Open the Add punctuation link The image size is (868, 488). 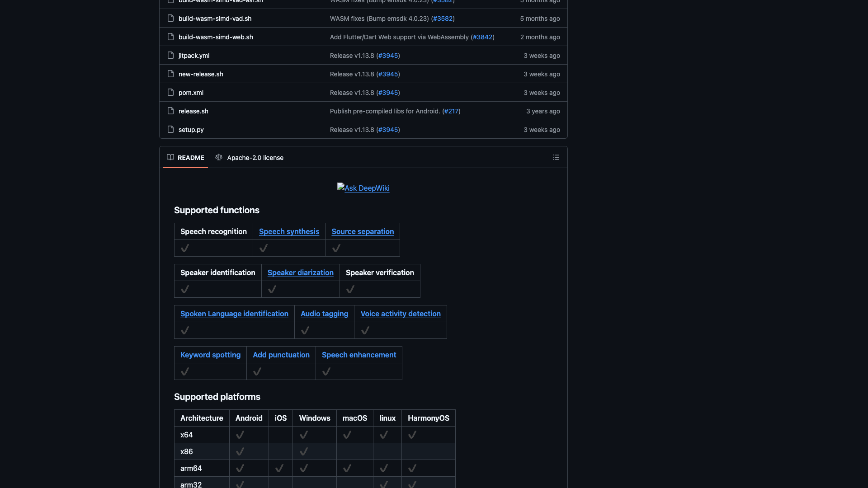click(281, 355)
